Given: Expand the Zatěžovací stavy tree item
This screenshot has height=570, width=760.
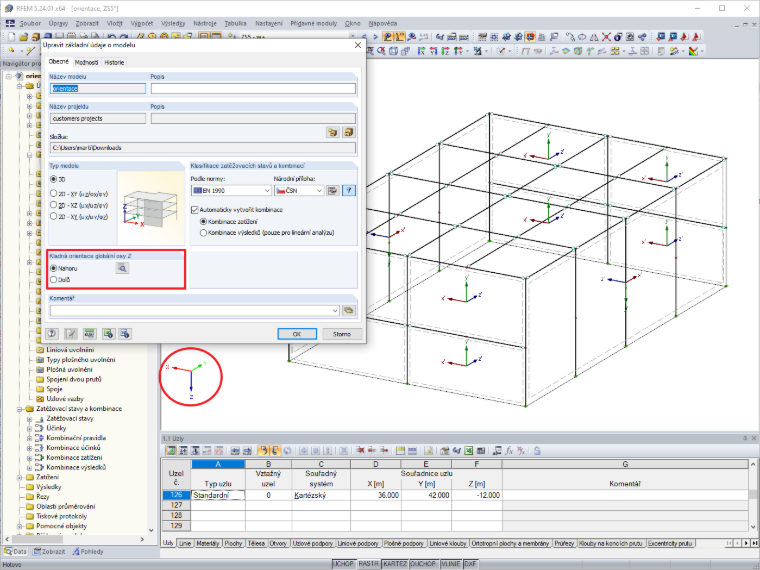Looking at the screenshot, I should 30,419.
